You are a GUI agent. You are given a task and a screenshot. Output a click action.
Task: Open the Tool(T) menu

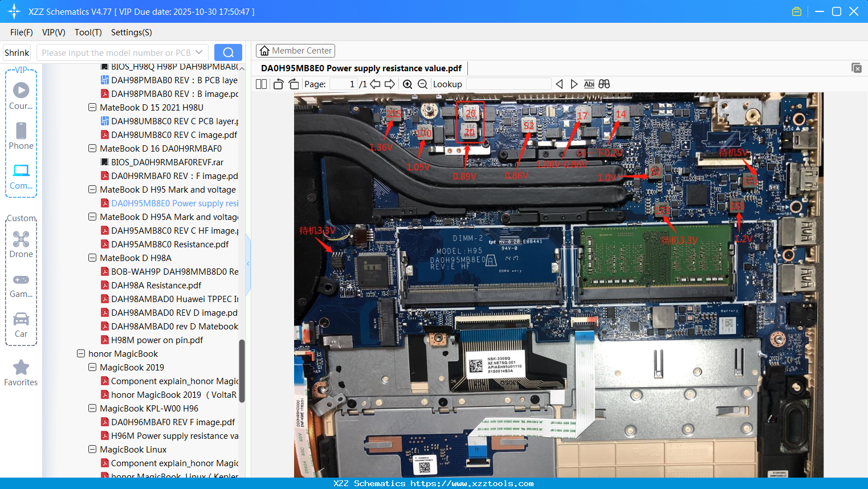88,32
